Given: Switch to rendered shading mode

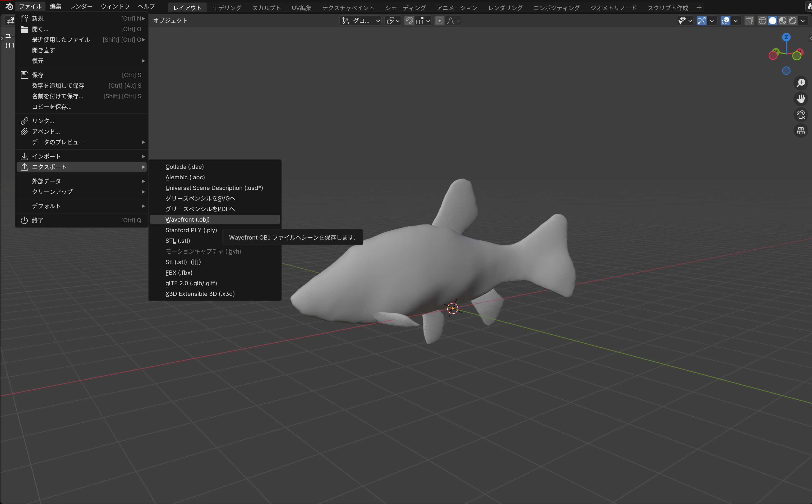Looking at the screenshot, I should point(793,21).
